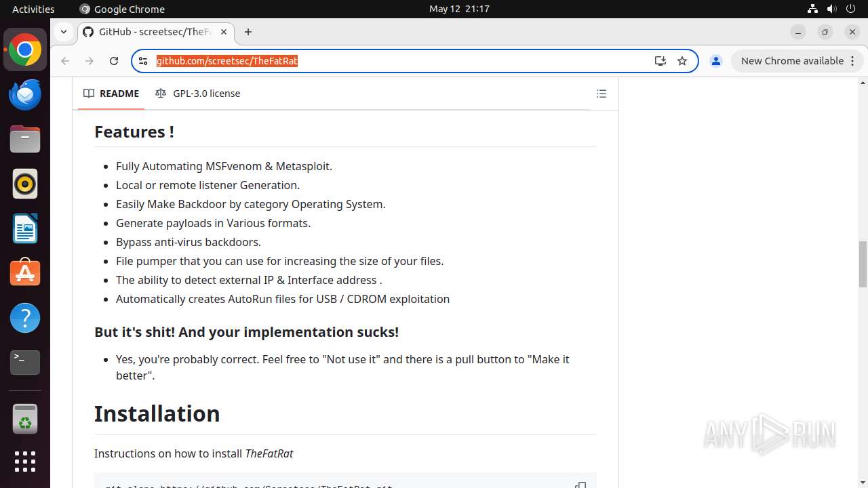
Task: Open the Help icon in dock
Action: [x=25, y=318]
